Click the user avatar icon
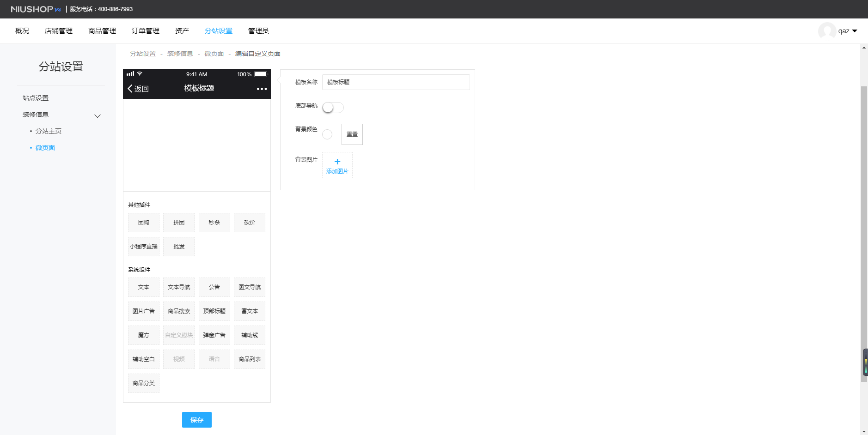Image resolution: width=868 pixels, height=435 pixels. [x=827, y=31]
